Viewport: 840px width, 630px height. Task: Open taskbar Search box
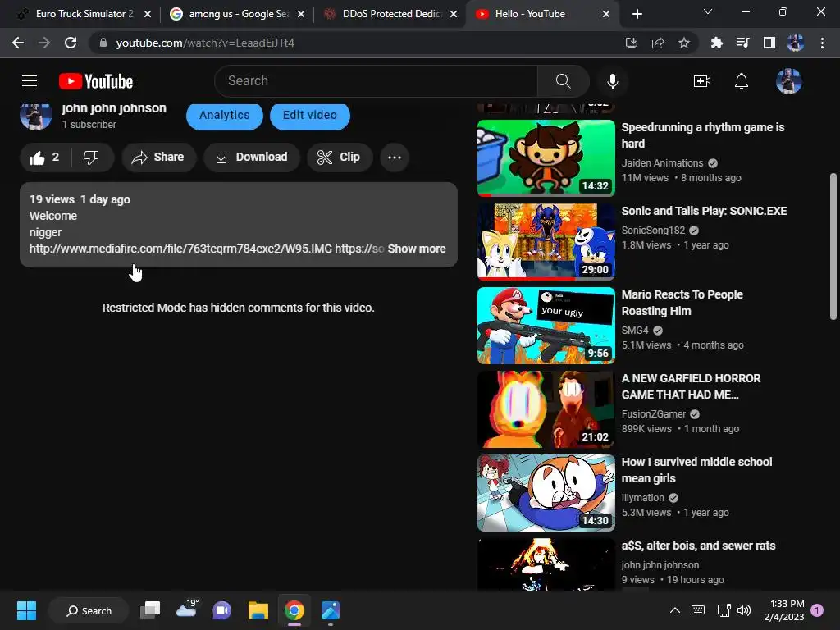click(89, 610)
